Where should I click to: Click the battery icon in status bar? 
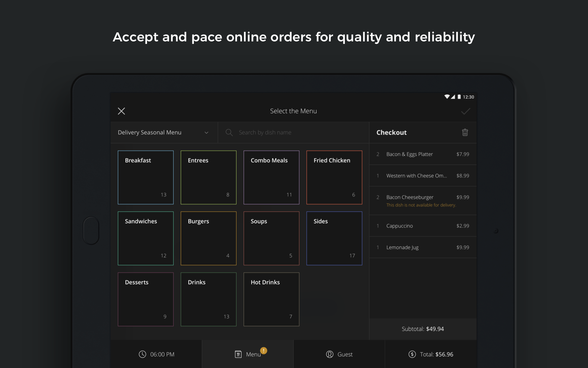tap(459, 97)
